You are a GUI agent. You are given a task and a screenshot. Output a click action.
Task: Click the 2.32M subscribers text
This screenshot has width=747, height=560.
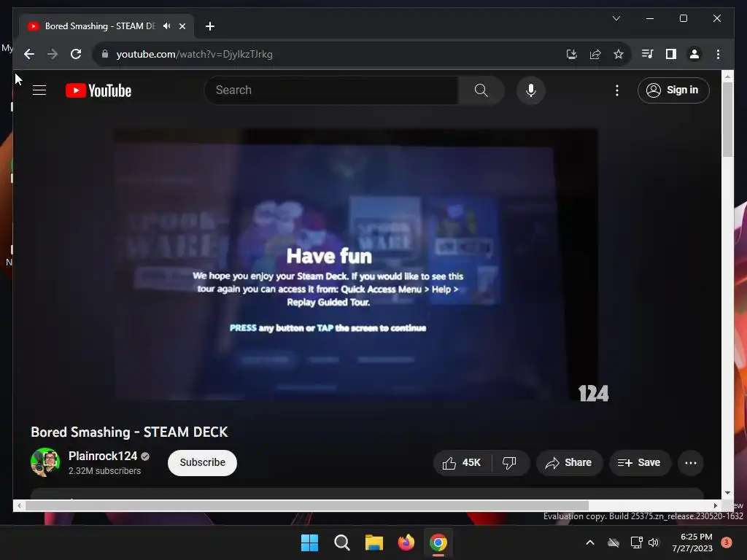tap(104, 471)
